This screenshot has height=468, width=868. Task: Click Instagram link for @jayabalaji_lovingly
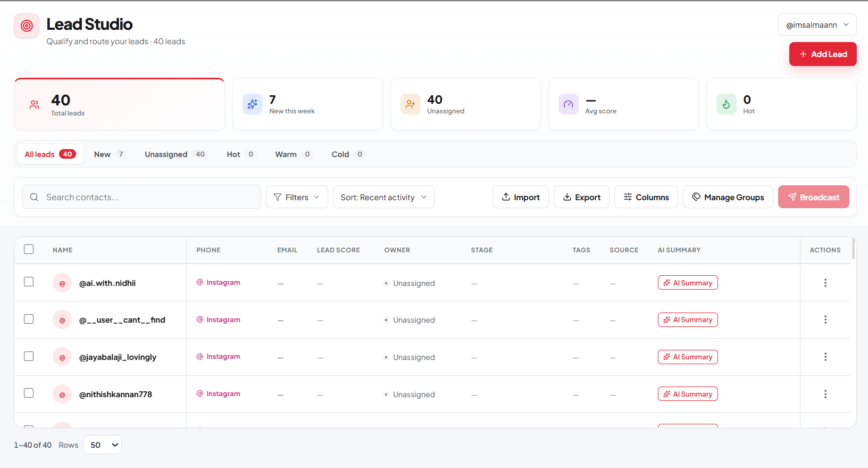pyautogui.click(x=219, y=357)
